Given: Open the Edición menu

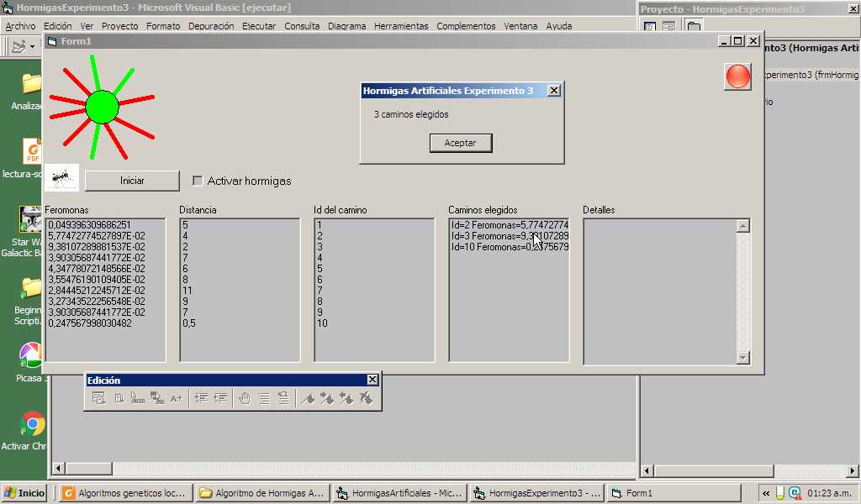Looking at the screenshot, I should pos(58,26).
